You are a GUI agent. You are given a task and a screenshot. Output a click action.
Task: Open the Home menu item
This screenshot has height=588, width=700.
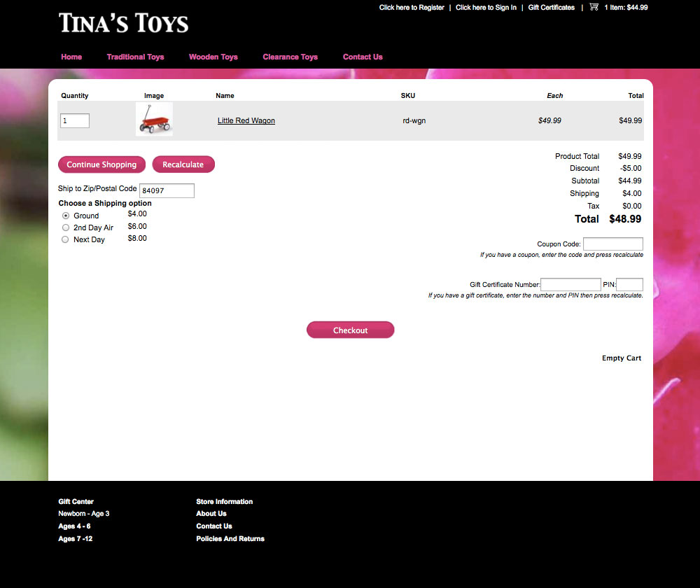71,57
